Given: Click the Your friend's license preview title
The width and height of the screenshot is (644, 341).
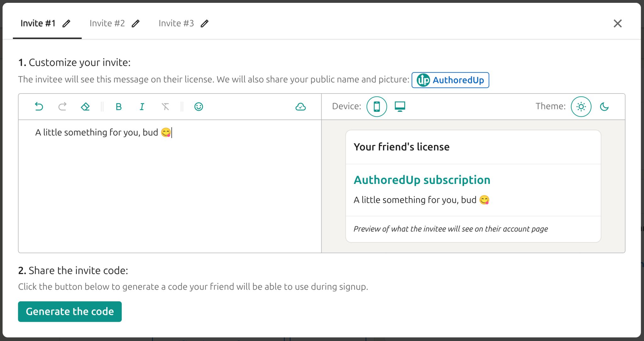Looking at the screenshot, I should (402, 147).
